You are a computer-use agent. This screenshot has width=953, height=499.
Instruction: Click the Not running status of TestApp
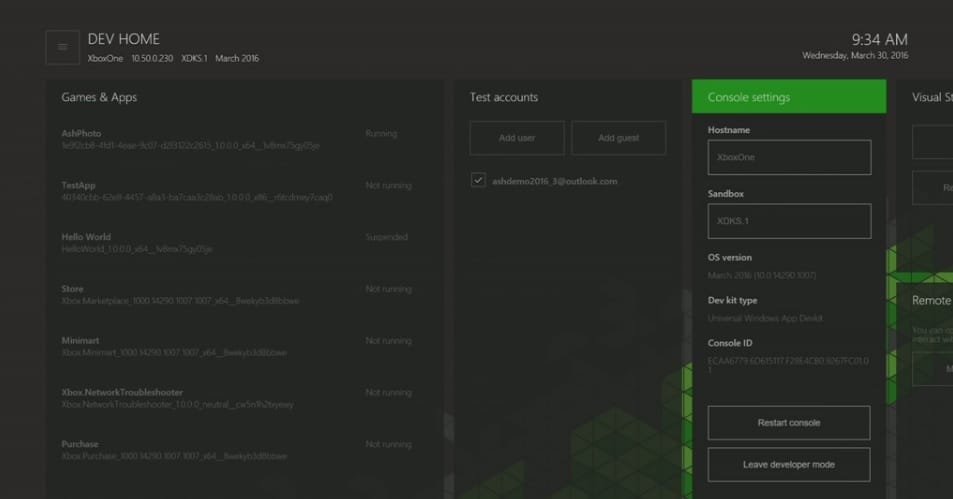tap(388, 185)
